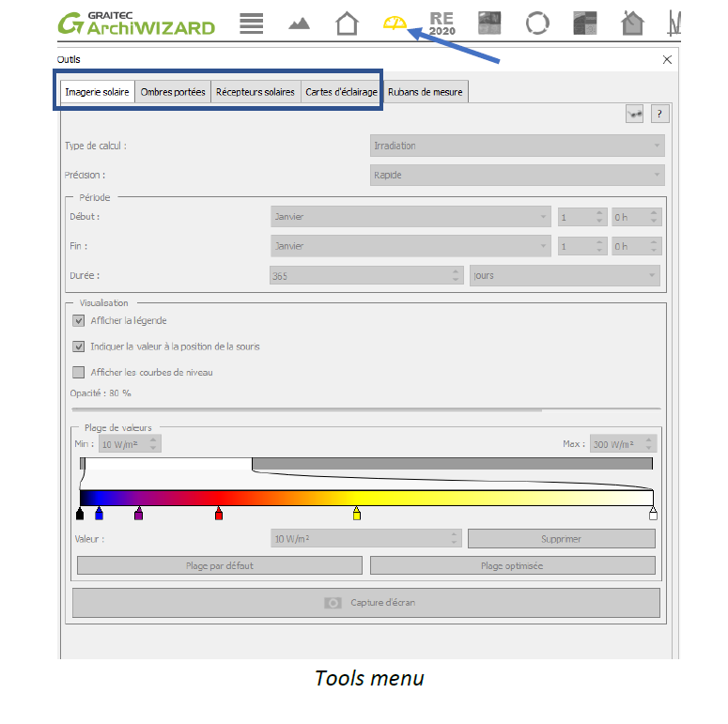Open help with the question mark button
Image resolution: width=728 pixels, height=724 pixels.
tap(659, 114)
